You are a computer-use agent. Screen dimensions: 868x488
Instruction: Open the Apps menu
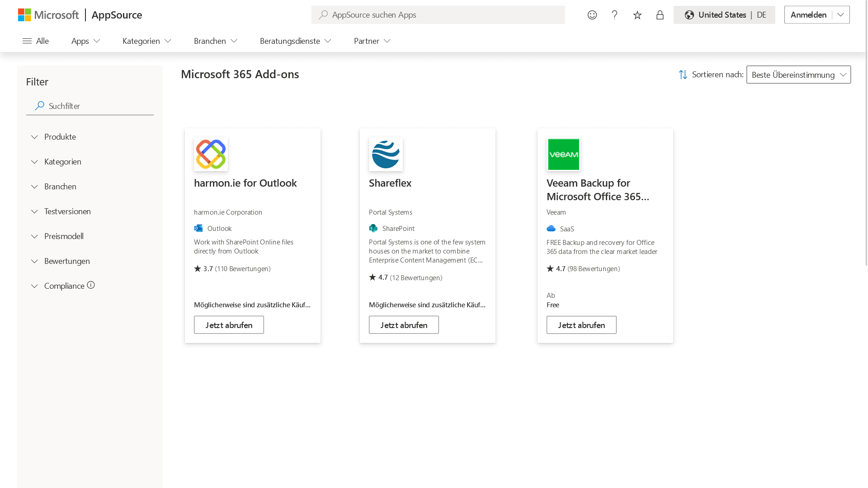(86, 41)
